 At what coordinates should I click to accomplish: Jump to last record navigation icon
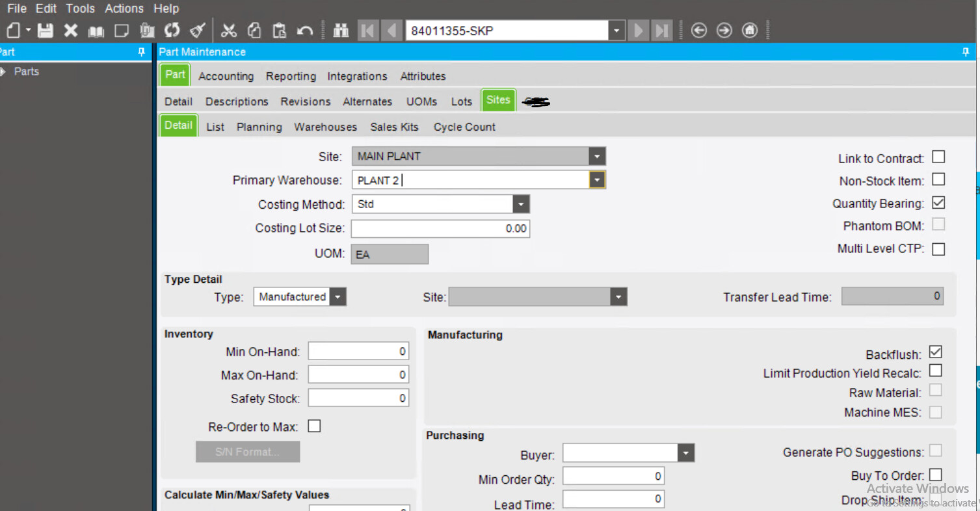coord(662,31)
